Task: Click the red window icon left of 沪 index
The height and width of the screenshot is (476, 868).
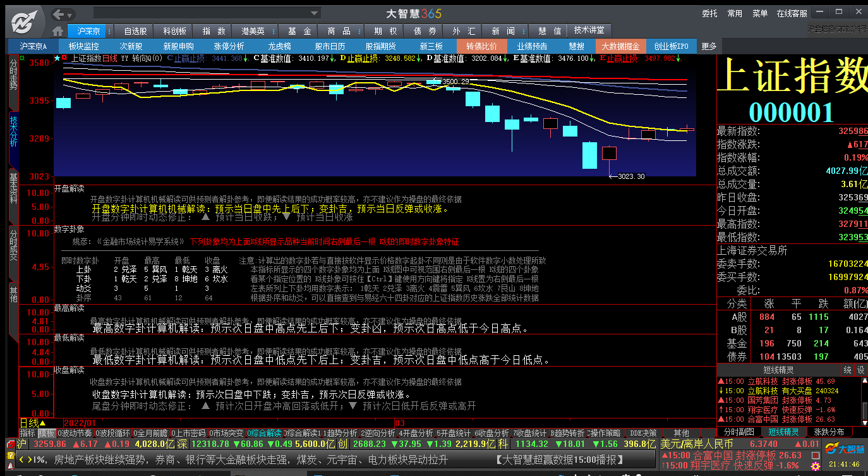Action: click(10, 444)
